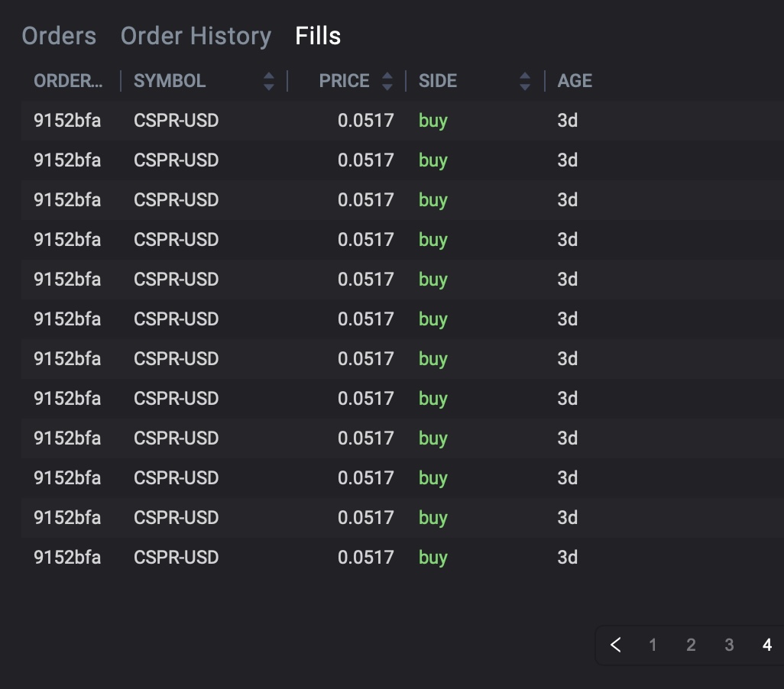The height and width of the screenshot is (689, 784).
Task: Go to page 2
Action: 691,645
